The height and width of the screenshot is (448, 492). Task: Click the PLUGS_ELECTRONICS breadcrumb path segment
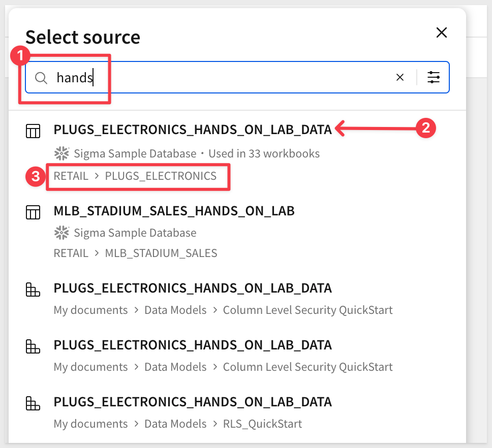(161, 176)
